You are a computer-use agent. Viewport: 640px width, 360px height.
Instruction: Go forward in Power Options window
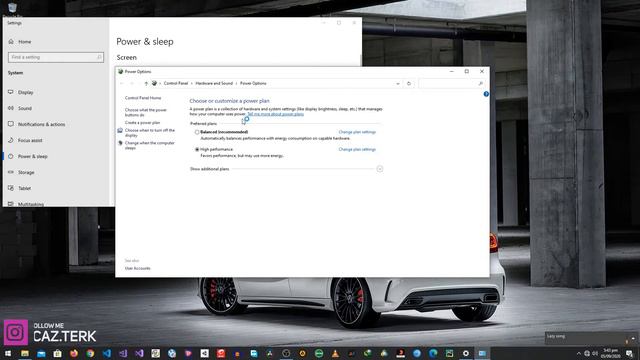click(131, 83)
